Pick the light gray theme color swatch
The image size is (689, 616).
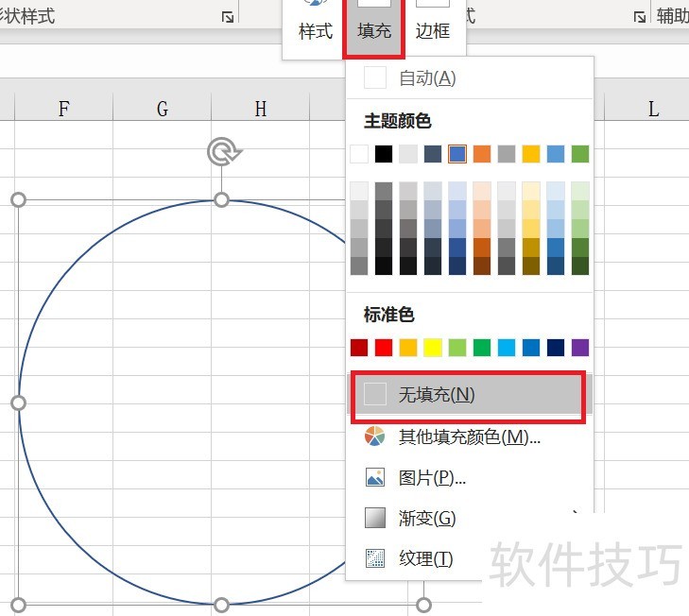408,154
